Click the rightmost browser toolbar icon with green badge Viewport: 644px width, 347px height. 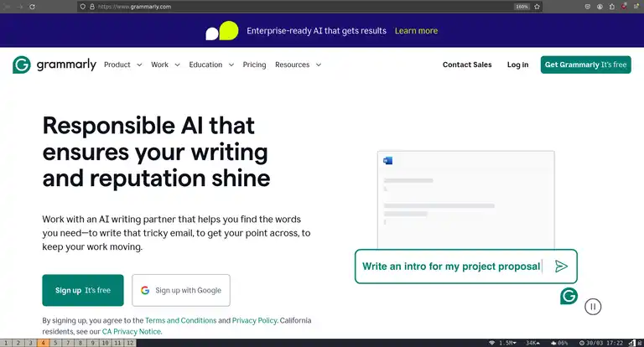click(x=636, y=6)
